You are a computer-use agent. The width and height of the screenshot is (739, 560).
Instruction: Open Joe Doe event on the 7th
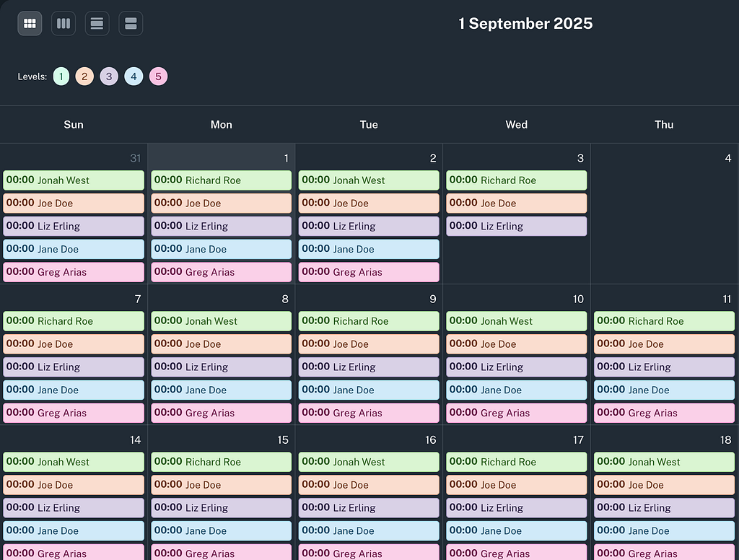(74, 344)
